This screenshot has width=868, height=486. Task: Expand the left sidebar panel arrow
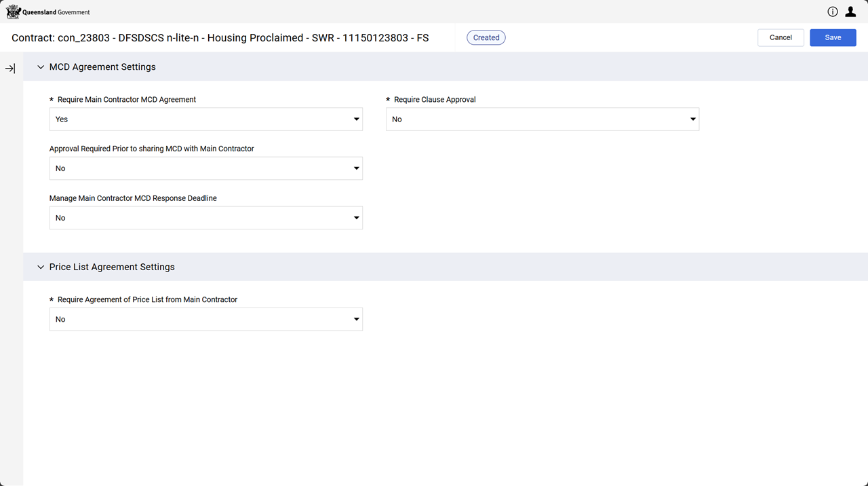(10, 69)
